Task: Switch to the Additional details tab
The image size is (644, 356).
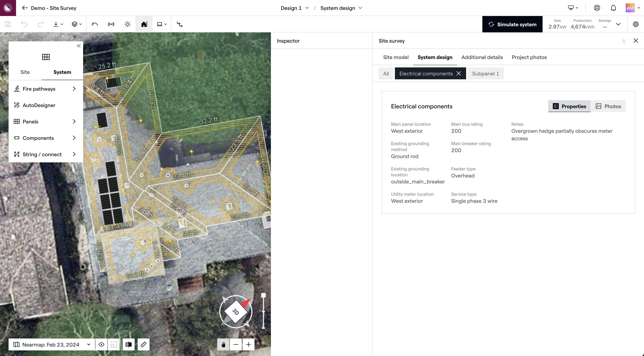Action: (482, 57)
